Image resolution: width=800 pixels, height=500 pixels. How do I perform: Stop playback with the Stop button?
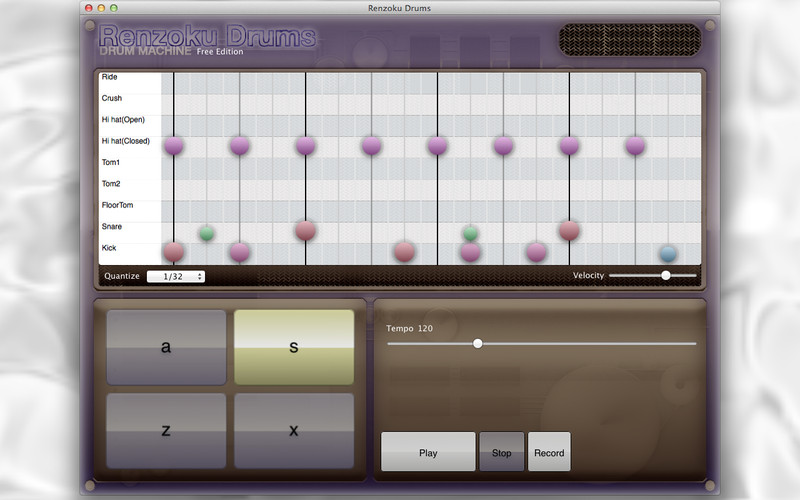point(502,452)
